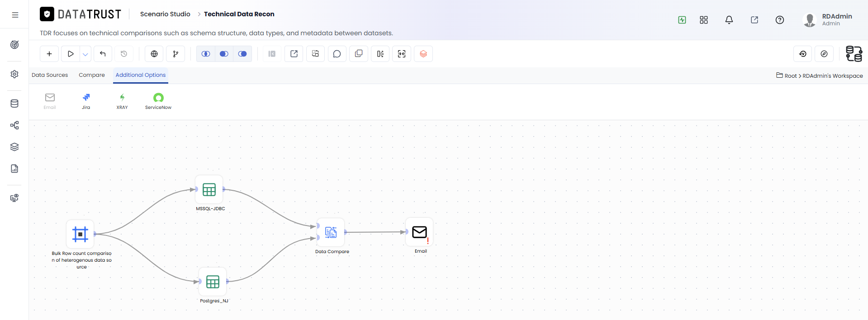Click the refresh history icon at right
868x320 pixels.
(803, 54)
